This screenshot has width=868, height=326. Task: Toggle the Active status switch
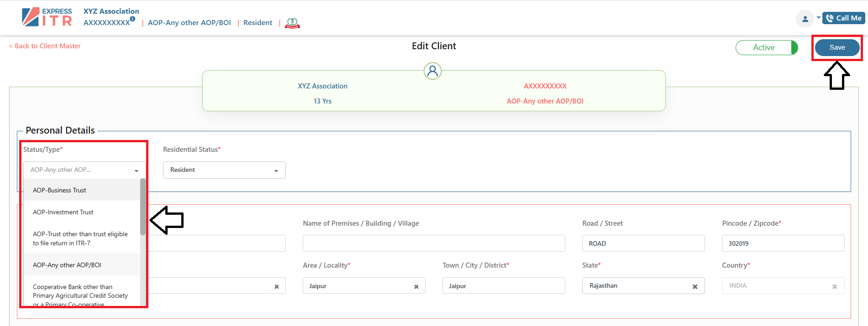pos(767,47)
